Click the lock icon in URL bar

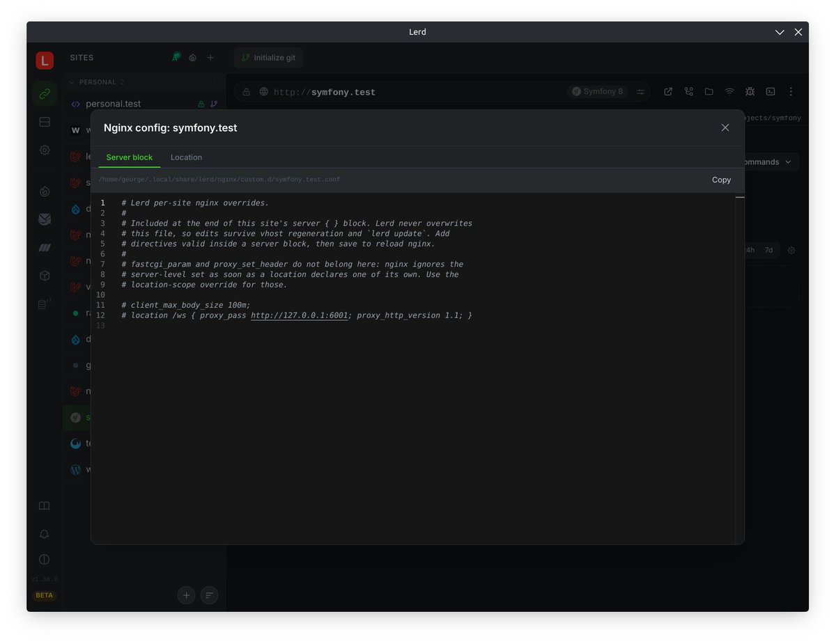click(x=247, y=92)
